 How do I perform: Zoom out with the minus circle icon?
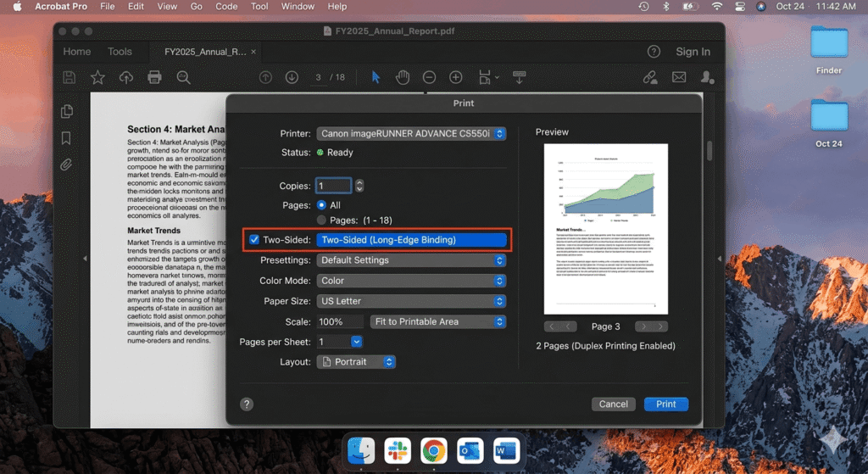tap(429, 77)
